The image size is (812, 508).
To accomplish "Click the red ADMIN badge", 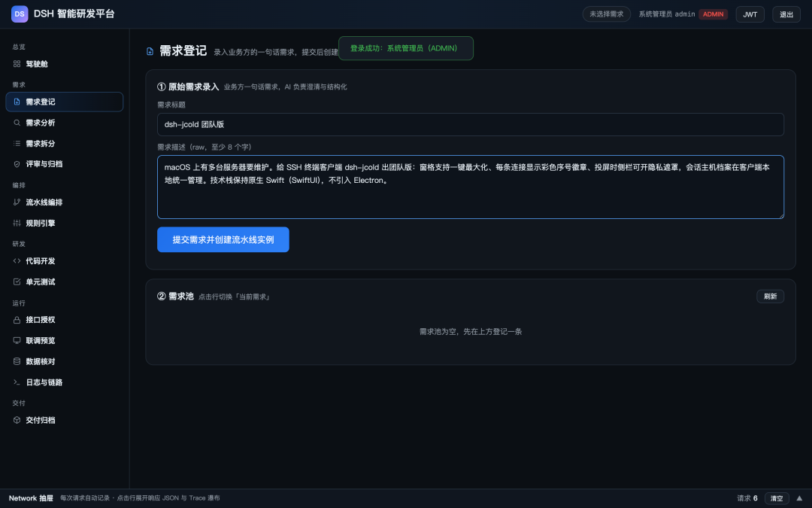I will click(713, 14).
